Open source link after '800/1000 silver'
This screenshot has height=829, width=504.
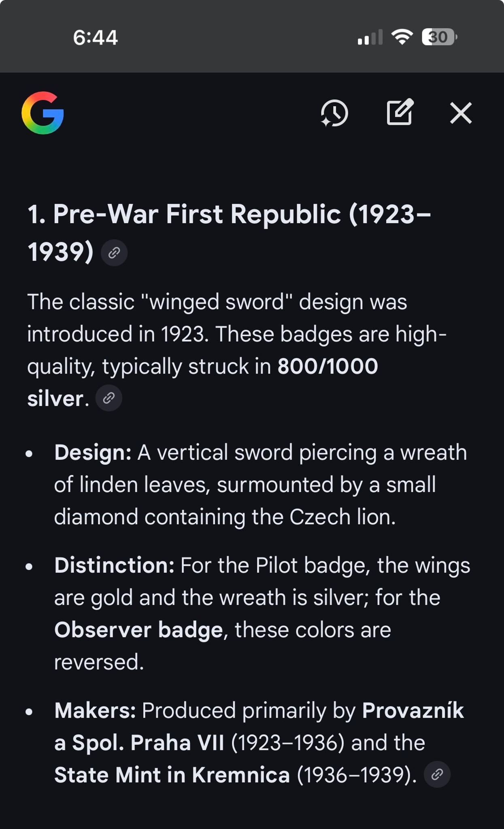108,398
